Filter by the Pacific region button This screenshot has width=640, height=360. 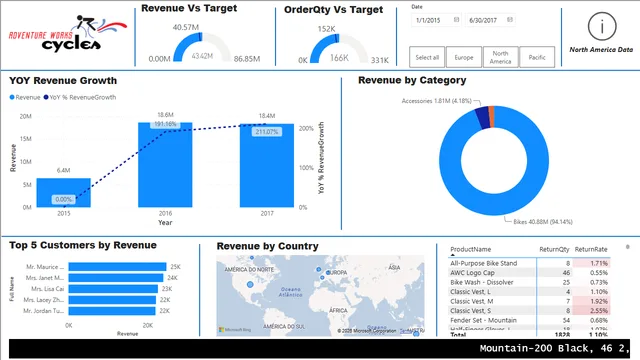coord(537,57)
